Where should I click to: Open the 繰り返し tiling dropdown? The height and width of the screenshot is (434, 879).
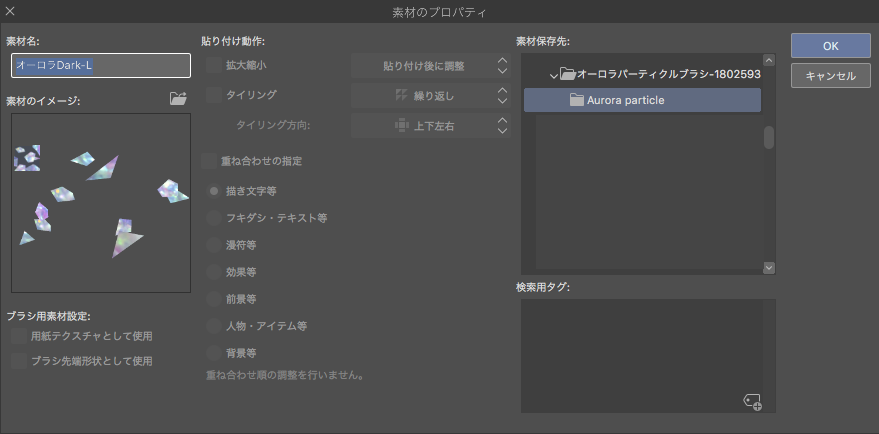click(x=431, y=96)
